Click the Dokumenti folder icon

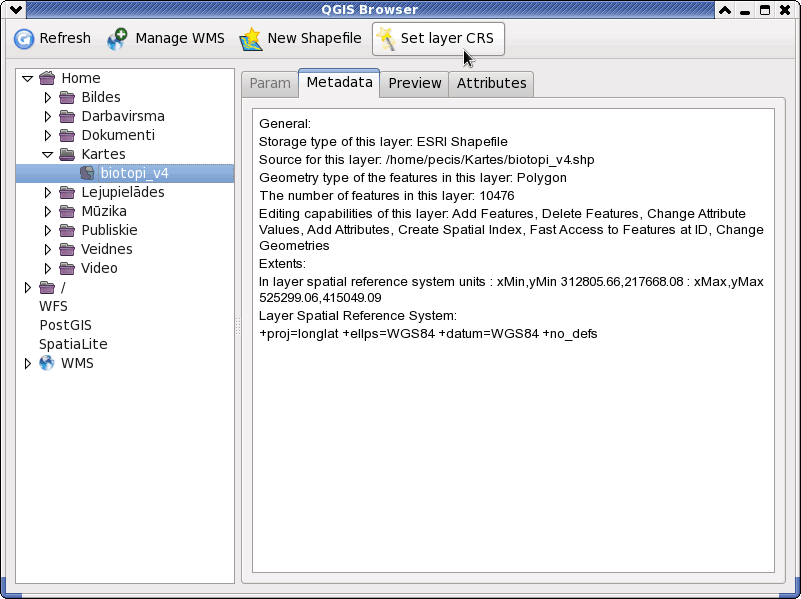(67, 135)
